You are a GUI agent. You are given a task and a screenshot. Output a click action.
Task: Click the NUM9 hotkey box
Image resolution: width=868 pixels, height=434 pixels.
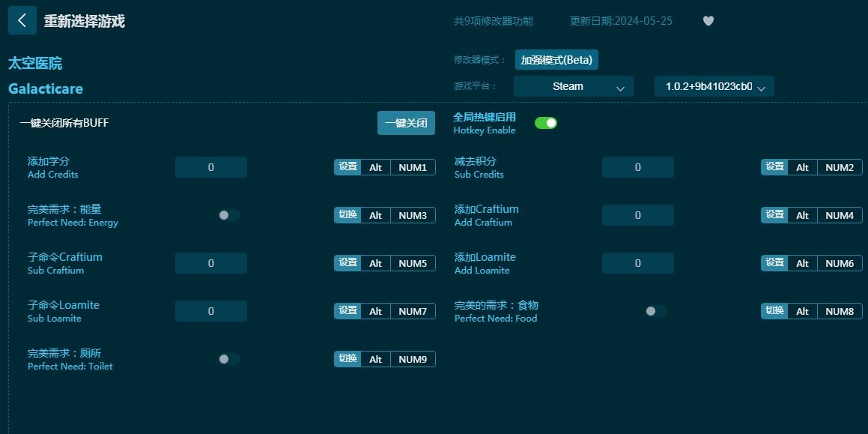413,359
